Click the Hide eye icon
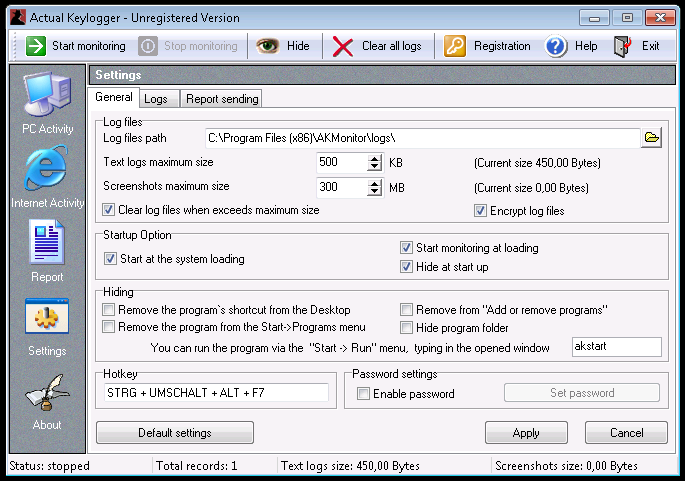685x481 pixels. click(x=267, y=45)
